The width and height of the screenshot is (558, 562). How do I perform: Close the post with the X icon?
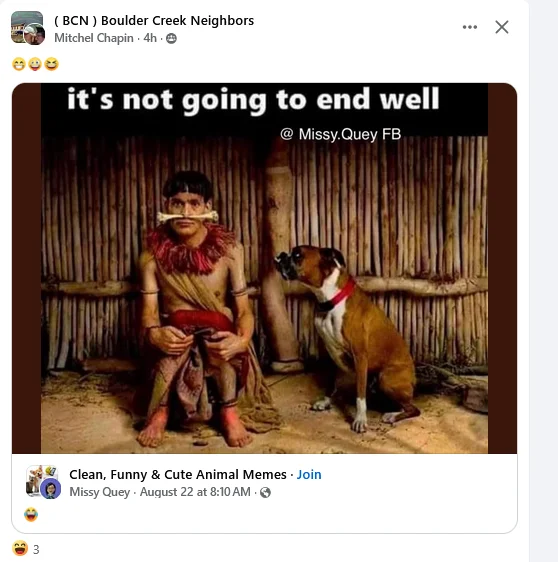[502, 27]
